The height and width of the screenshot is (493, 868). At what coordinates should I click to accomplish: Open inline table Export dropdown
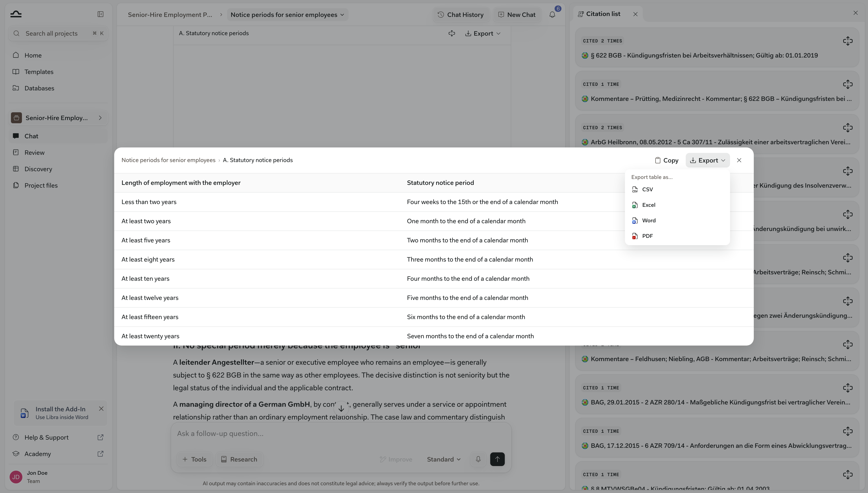point(483,33)
